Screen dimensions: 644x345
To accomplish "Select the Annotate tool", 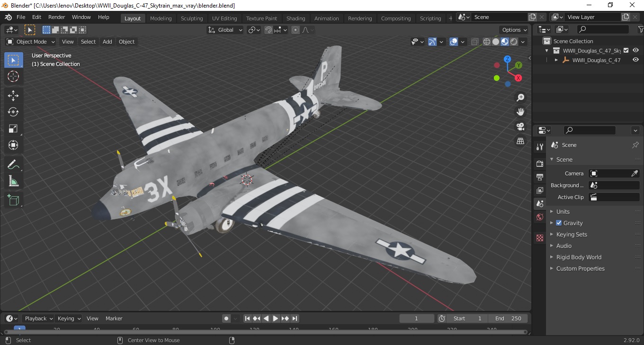I will pyautogui.click(x=13, y=164).
